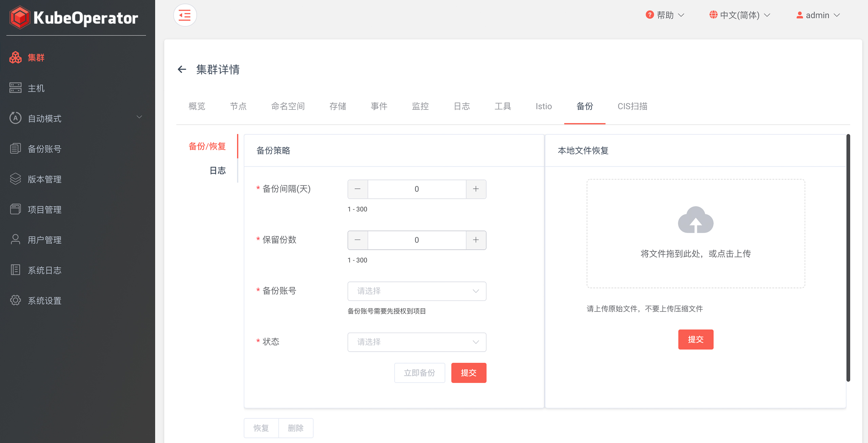Click the backup account (备份账号) icon
Viewport: 868px width, 443px height.
click(x=16, y=148)
